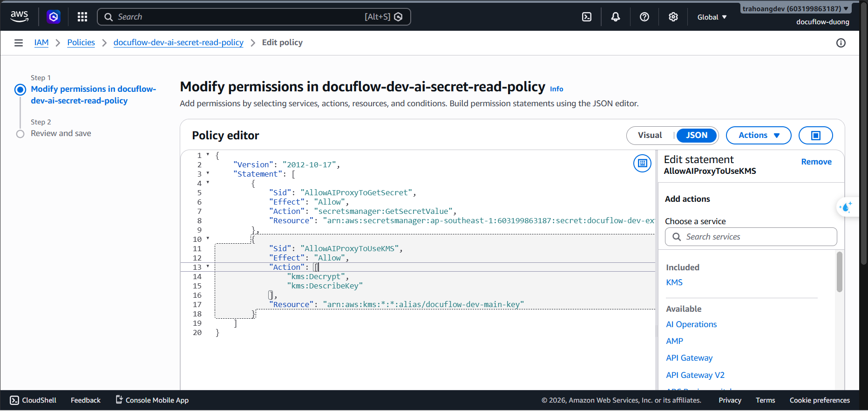Collapse code fold at line 3
Viewport: 868px width, 411px height.
point(208,173)
